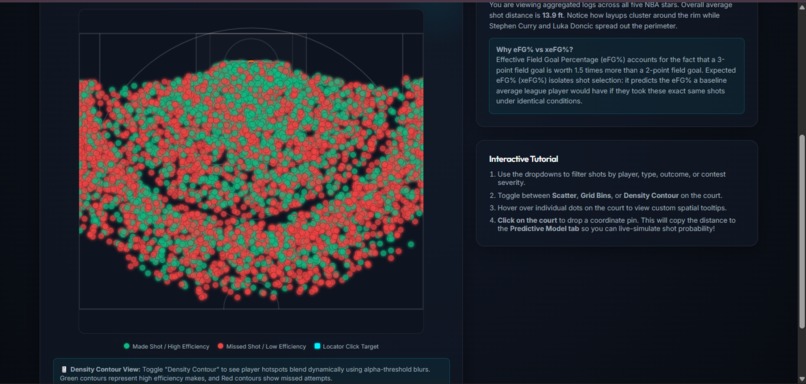Click the 'Green contours represent high efficiency' line
The width and height of the screenshot is (806, 384).
(x=196, y=378)
